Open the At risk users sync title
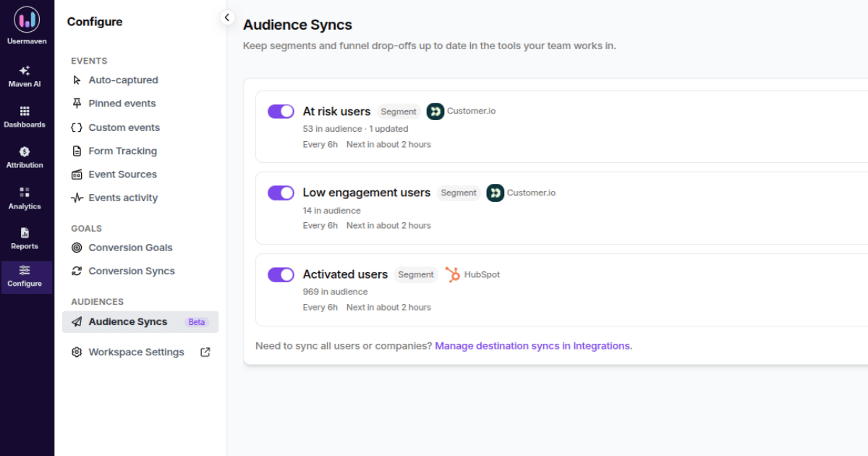Screen dimensions: 868x456 click(336, 111)
